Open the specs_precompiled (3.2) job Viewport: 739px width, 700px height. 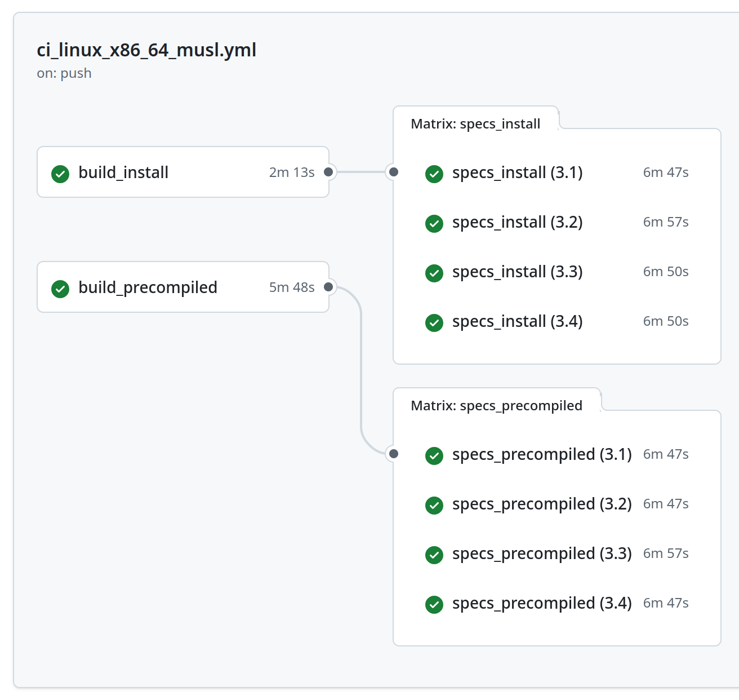coord(557,504)
